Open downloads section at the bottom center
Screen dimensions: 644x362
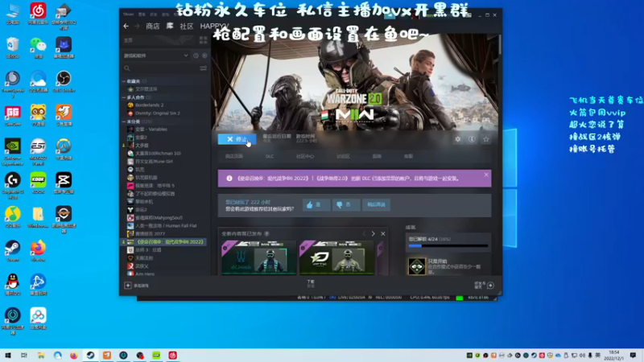(x=311, y=283)
